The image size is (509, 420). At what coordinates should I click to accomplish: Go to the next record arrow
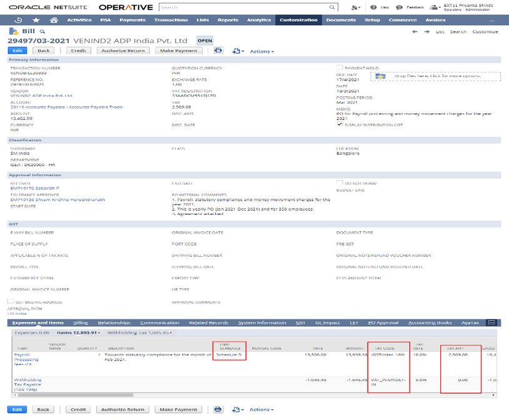(x=427, y=31)
